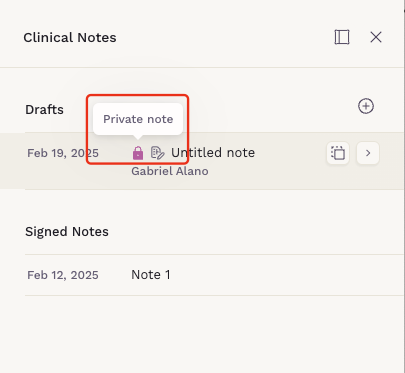Expand the Untitled note with chevron arrow

coord(368,153)
